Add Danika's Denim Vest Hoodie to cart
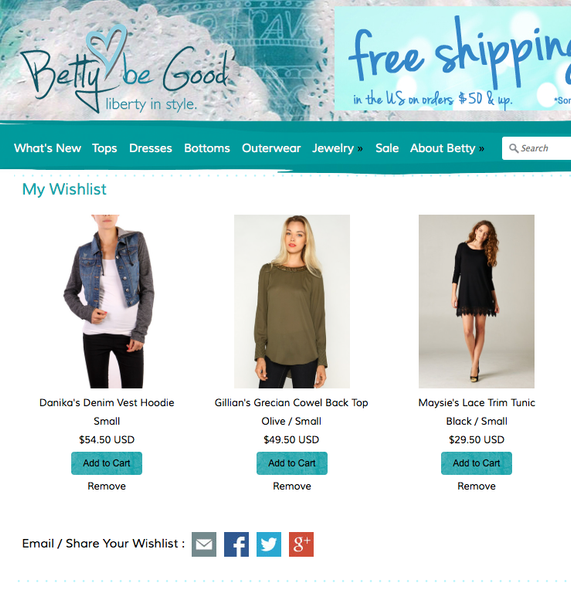Viewport: 571px width, 600px height. click(106, 463)
